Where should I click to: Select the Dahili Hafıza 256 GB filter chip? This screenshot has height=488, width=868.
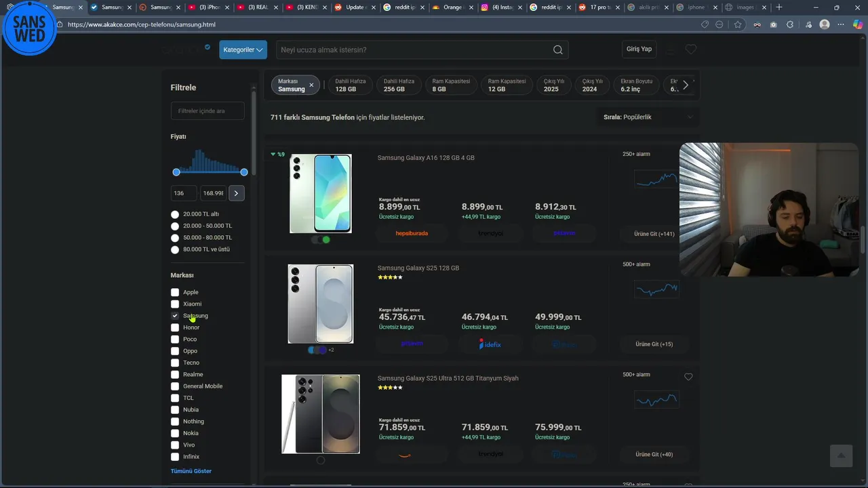399,85
